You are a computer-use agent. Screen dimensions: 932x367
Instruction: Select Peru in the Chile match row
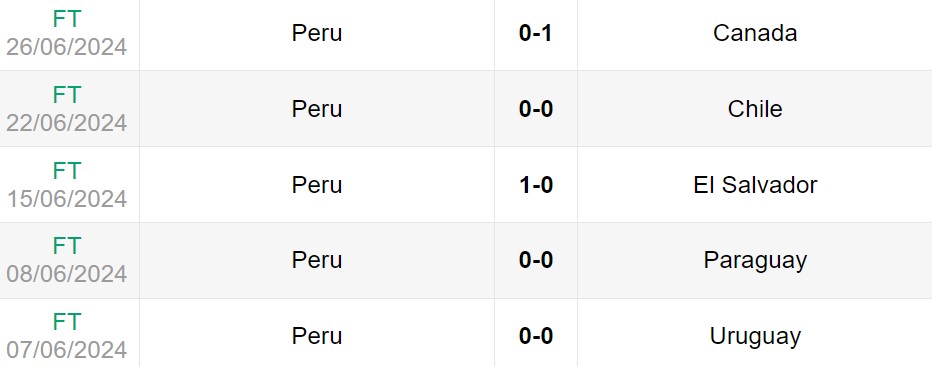[x=317, y=109]
